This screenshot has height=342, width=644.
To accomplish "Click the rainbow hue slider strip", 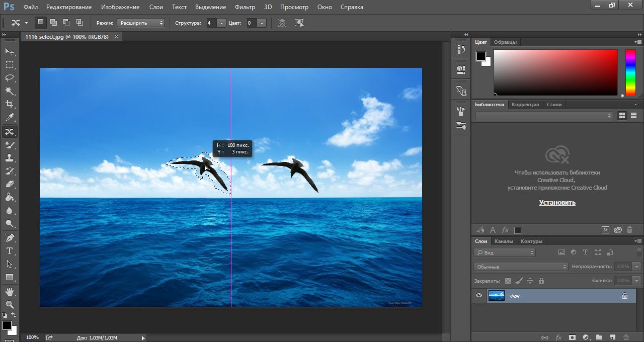I will (630, 72).
